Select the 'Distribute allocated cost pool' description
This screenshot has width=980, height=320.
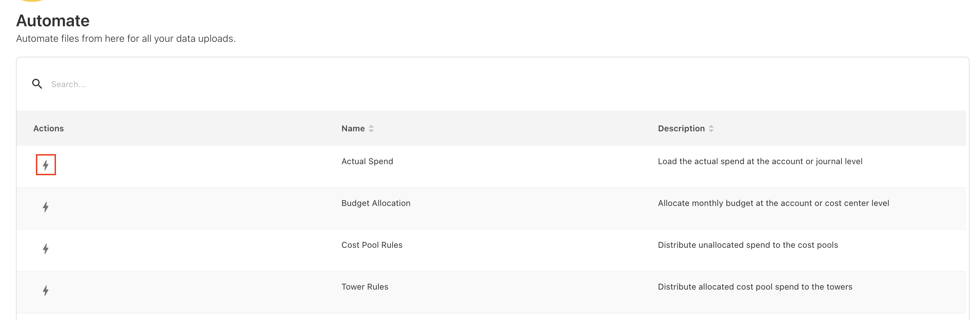click(755, 287)
